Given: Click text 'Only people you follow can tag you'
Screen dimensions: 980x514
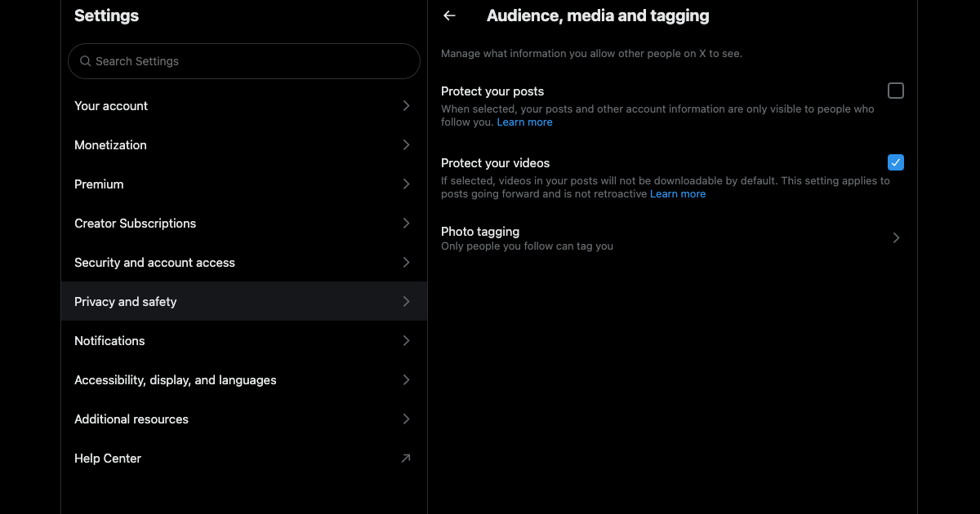Looking at the screenshot, I should click(x=527, y=246).
